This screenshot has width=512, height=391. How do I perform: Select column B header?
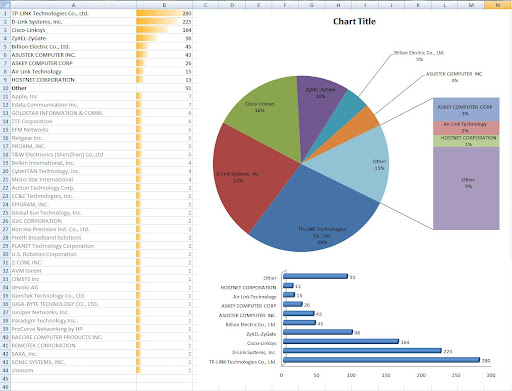click(x=164, y=5)
